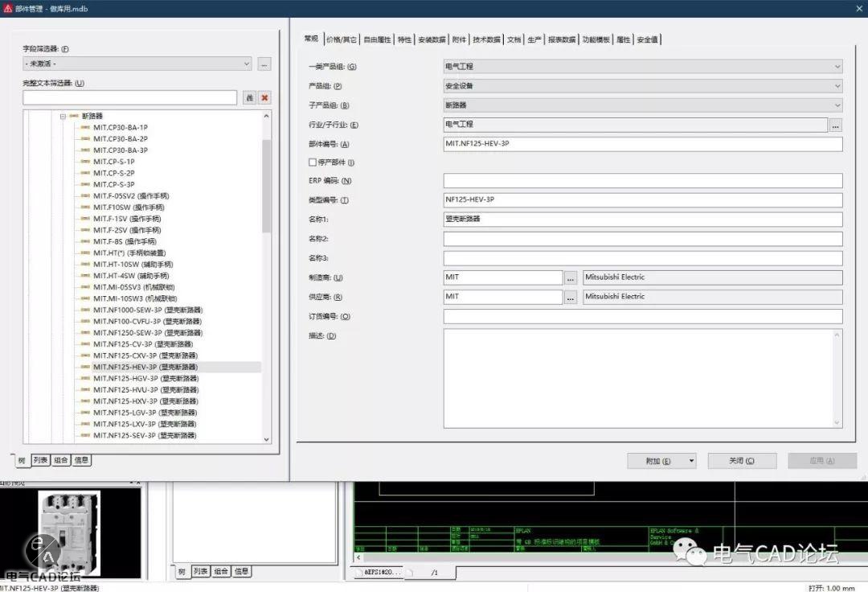The width and height of the screenshot is (868, 592).
Task: Click the 关闭 button
Action: [x=742, y=461]
